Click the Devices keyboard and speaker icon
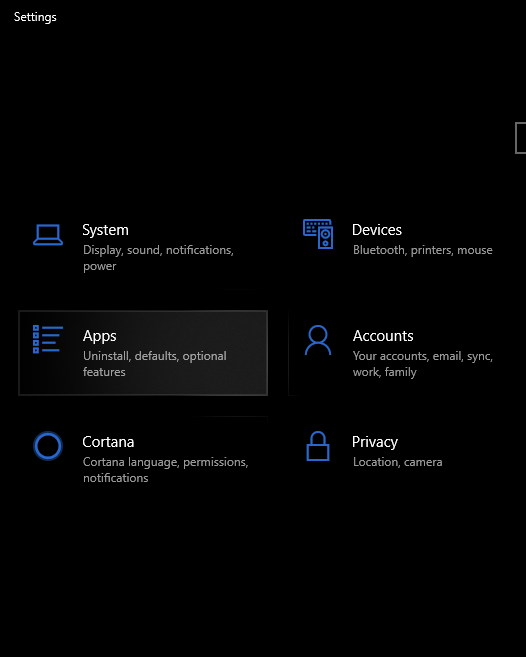526x657 pixels. (x=318, y=234)
